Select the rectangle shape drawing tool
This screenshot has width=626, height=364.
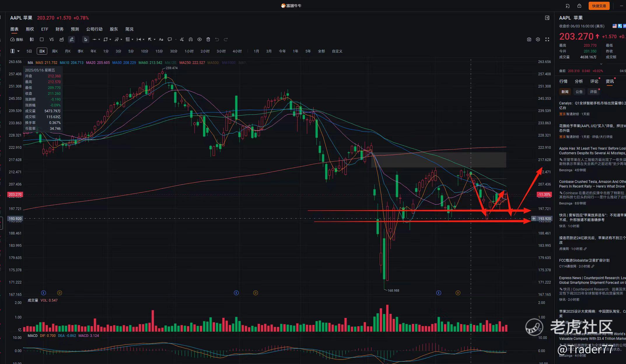pyautogui.click(x=106, y=39)
